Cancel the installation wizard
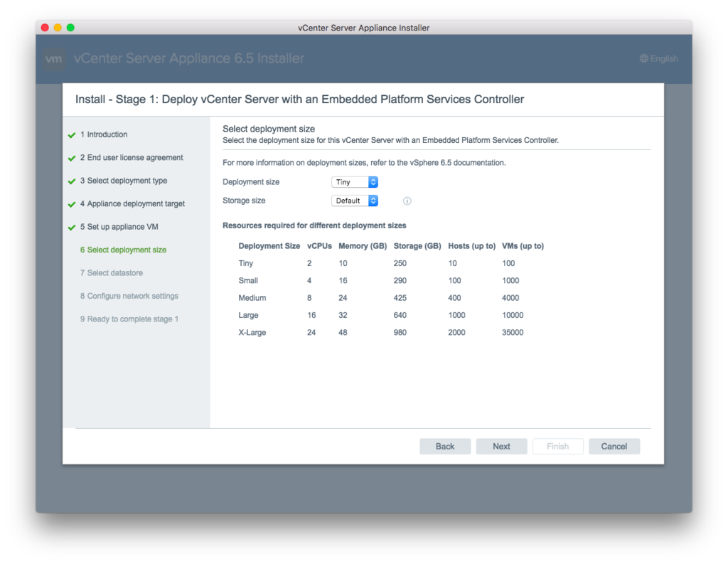728x564 pixels. (x=614, y=446)
